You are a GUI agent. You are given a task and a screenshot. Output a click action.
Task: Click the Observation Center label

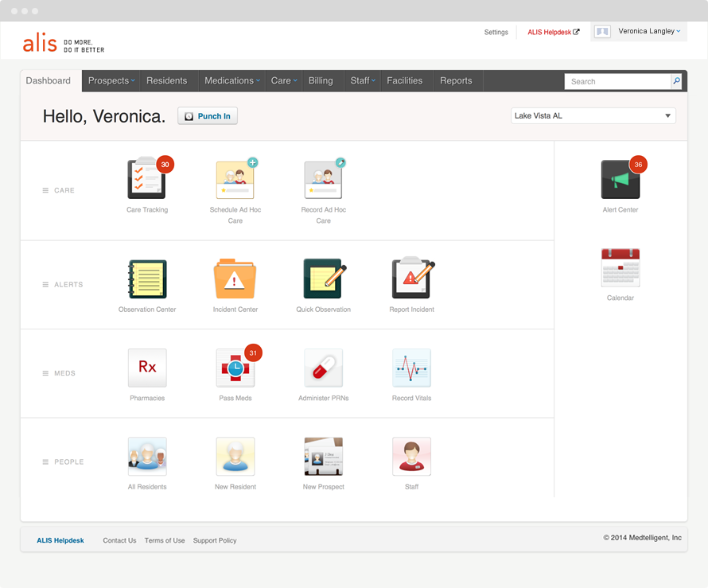[147, 310]
